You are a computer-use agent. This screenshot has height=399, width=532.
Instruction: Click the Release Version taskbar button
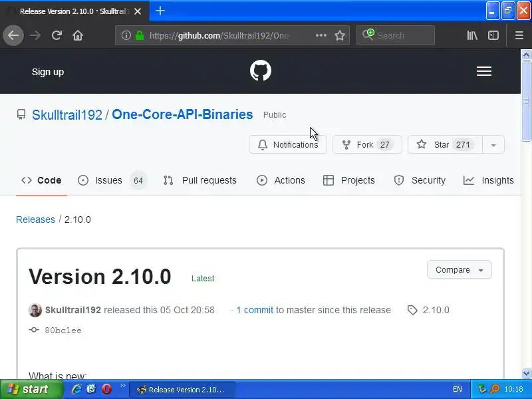pos(182,390)
